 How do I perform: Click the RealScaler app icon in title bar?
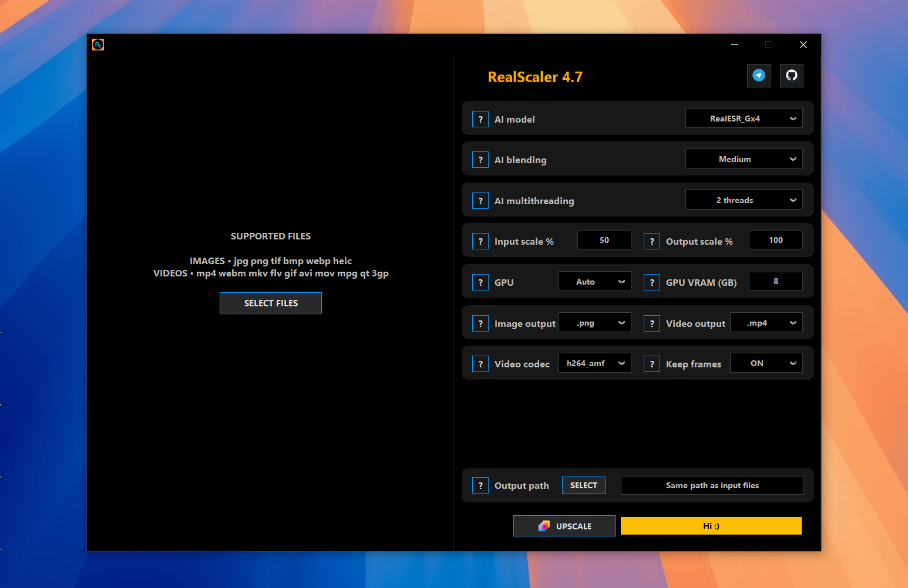tap(98, 45)
